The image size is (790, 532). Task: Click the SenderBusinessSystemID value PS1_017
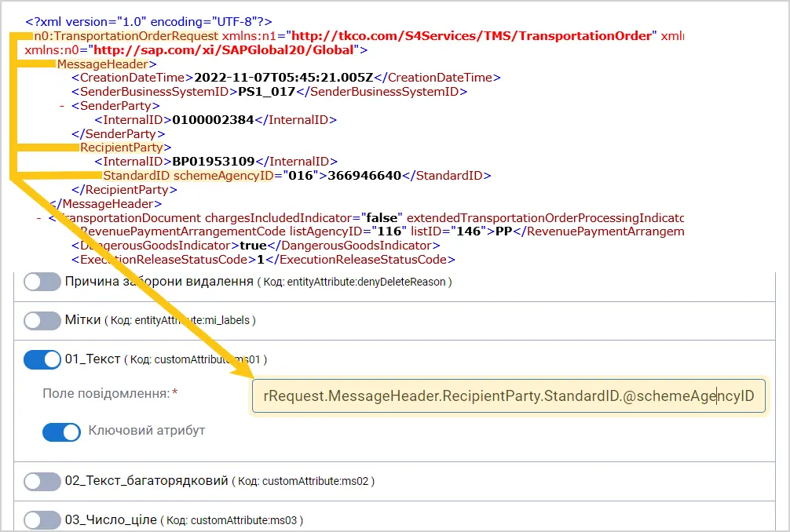click(x=266, y=92)
